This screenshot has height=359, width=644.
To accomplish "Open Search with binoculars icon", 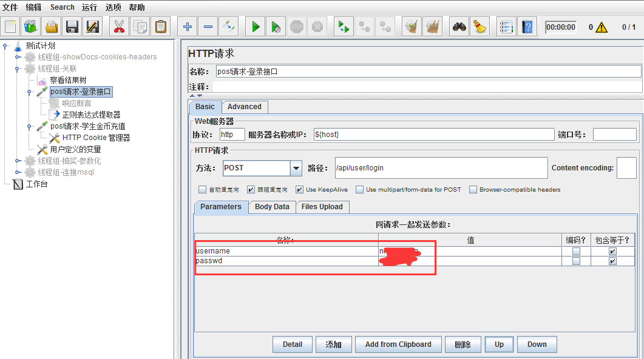I will coord(459,27).
